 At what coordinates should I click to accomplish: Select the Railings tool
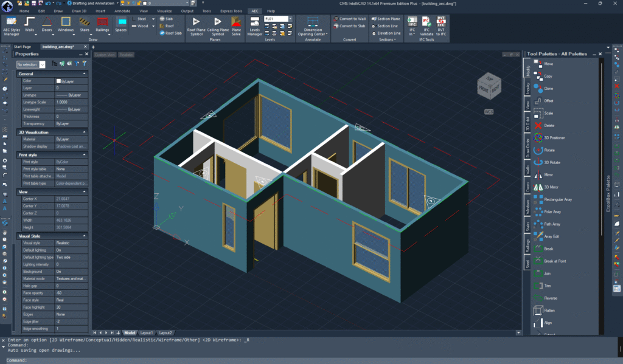(102, 25)
